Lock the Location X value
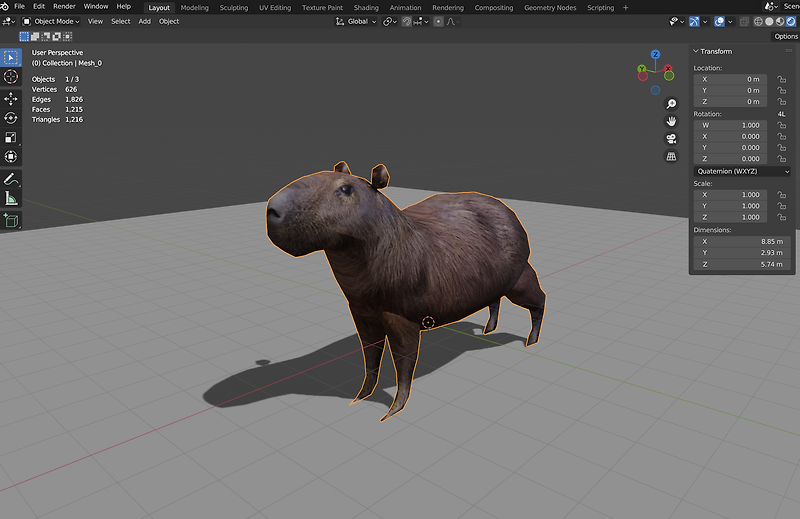800x519 pixels. coord(781,79)
